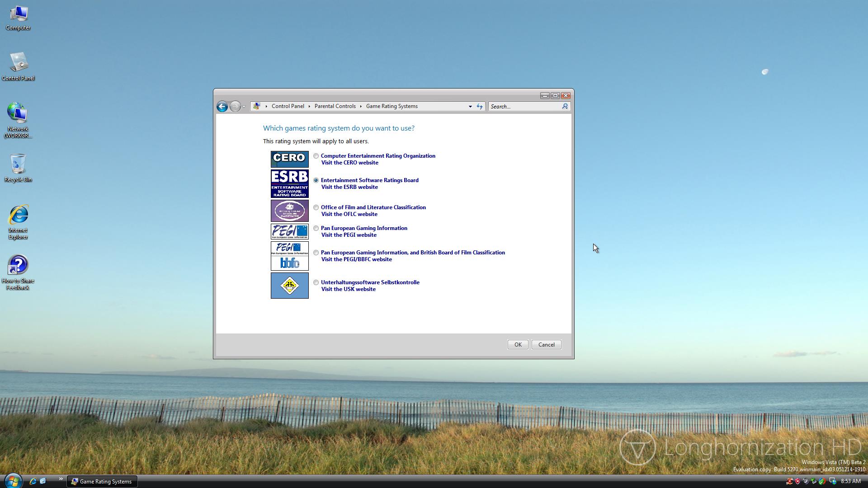The width and height of the screenshot is (868, 488).
Task: Click the ESRB rating board logo
Action: (x=289, y=183)
